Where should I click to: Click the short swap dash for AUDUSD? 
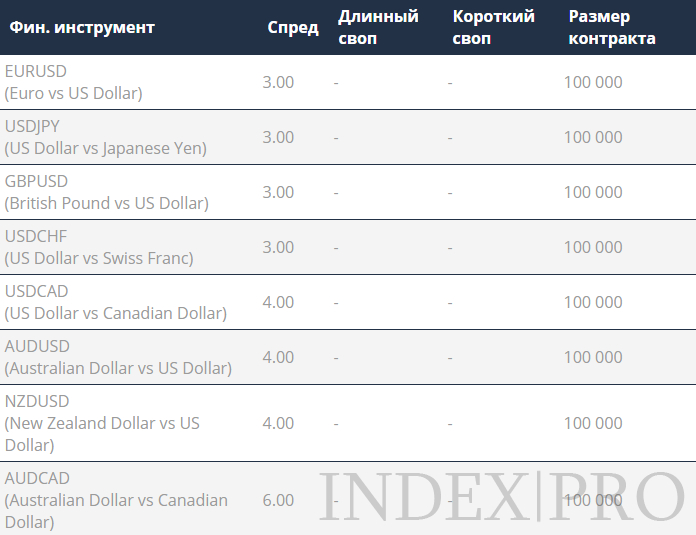pos(450,358)
